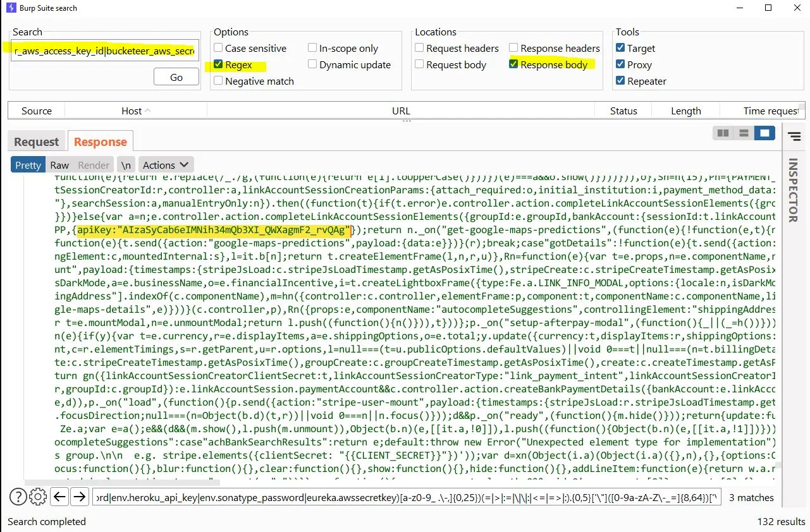Viewport: 810px width, 532px height.
Task: Maximize the Burp Suite search window
Action: pos(768,8)
